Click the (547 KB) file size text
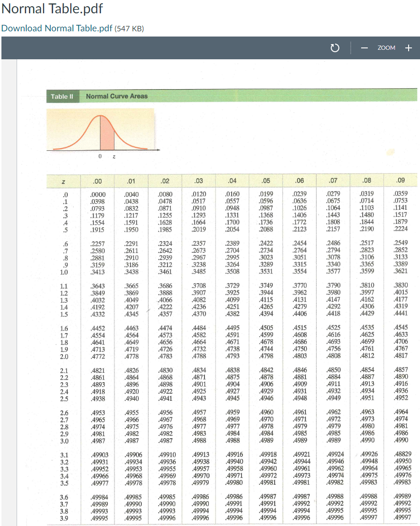 (129, 29)
